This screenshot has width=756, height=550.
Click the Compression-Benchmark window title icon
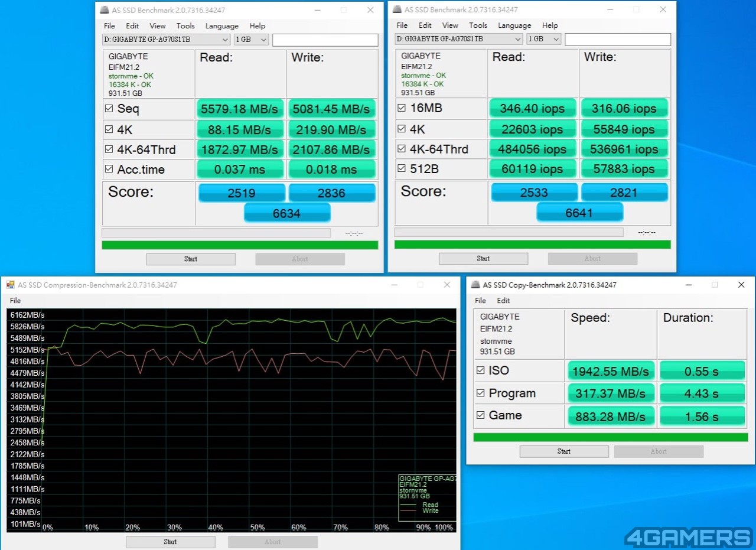[x=10, y=285]
